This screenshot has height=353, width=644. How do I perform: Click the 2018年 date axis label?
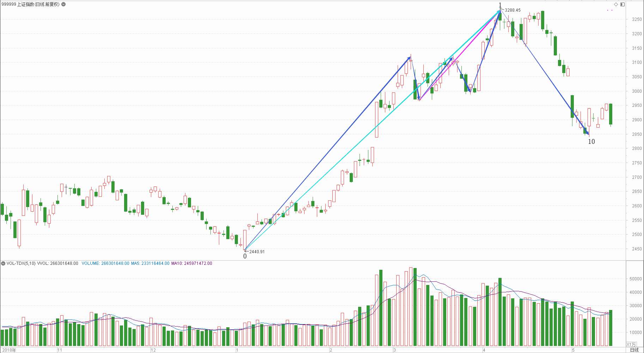[x=9, y=350]
